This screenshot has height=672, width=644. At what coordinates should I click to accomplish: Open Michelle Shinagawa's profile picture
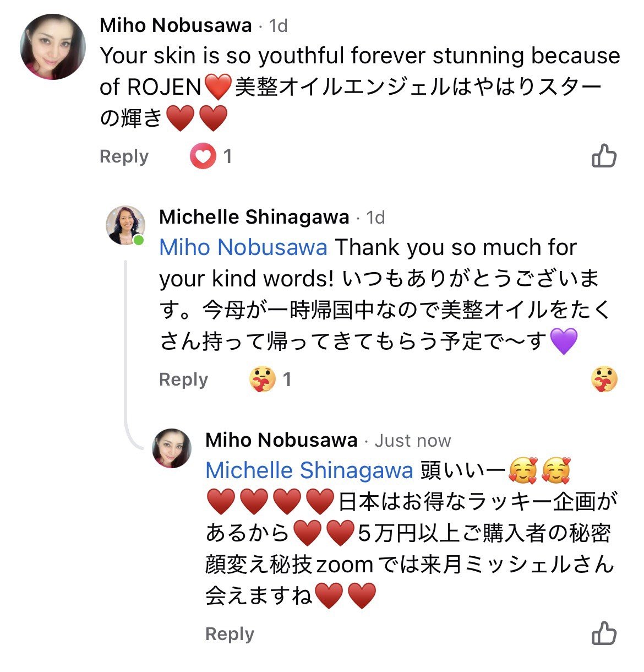[x=125, y=225]
